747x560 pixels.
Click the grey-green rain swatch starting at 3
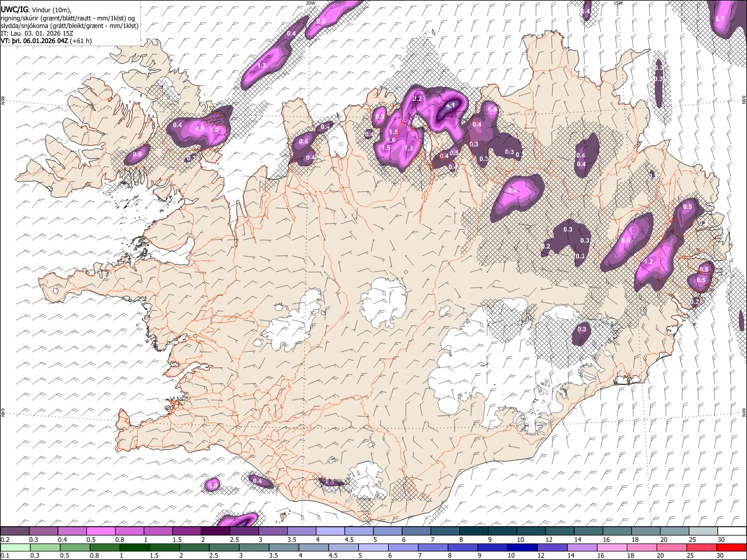pyautogui.click(x=254, y=547)
